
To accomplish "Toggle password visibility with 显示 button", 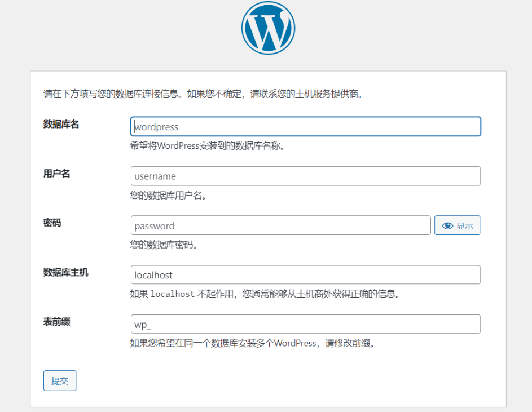I will coord(457,225).
